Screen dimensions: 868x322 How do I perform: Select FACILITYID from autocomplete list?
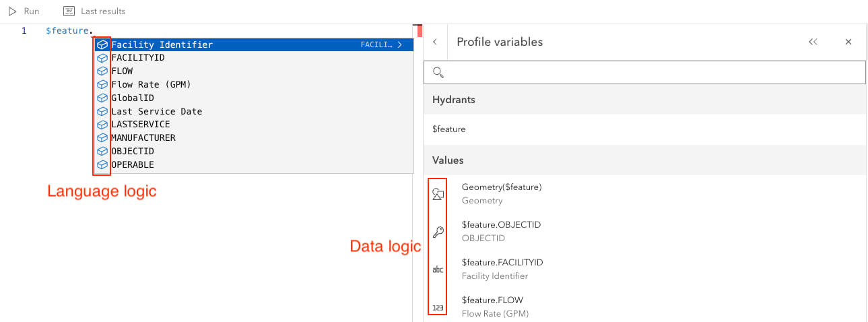138,58
